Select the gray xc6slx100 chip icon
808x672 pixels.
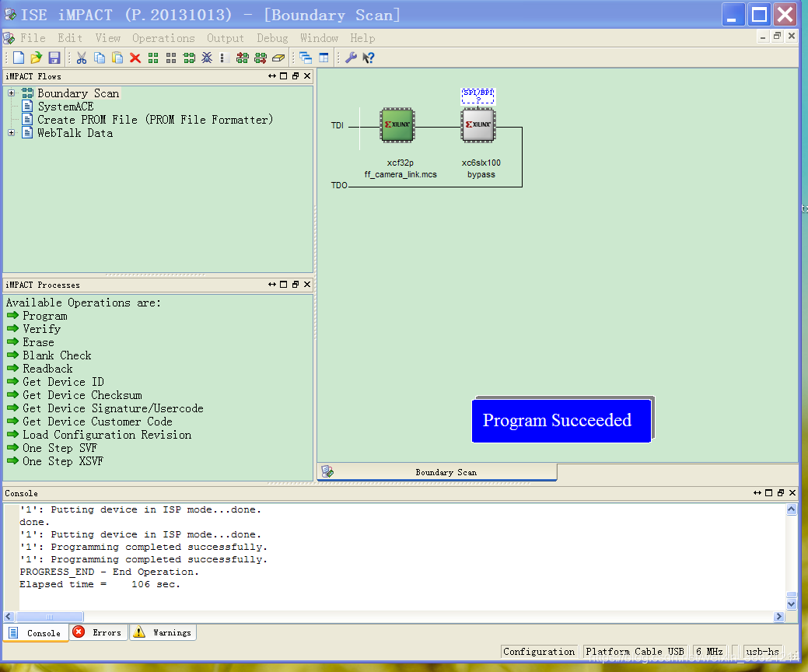(x=479, y=124)
